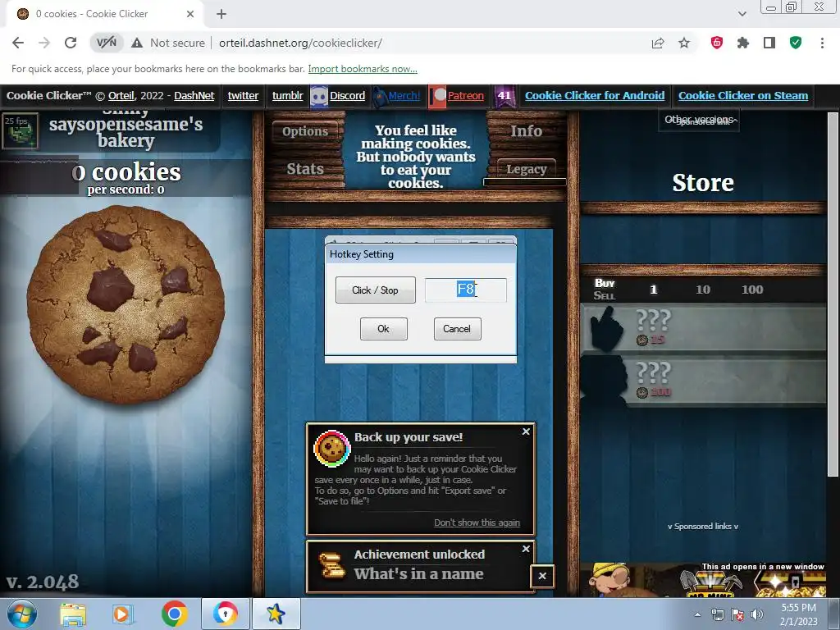Switch store to Sell mode
Image resolution: width=840 pixels, height=630 pixels.
click(x=605, y=295)
